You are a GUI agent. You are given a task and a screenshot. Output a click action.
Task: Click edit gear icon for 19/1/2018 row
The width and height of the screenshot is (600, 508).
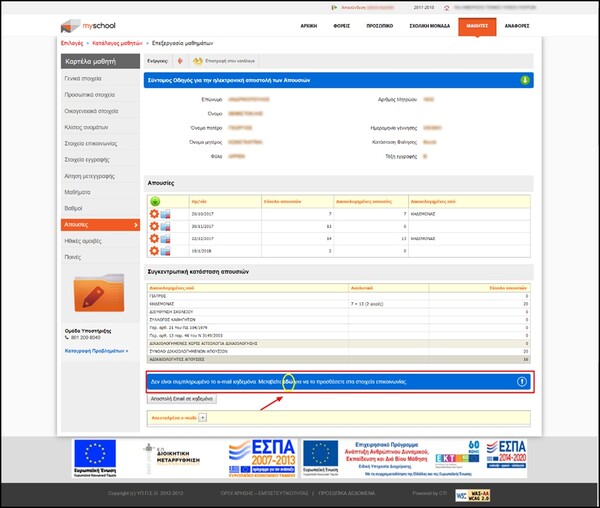pyautogui.click(x=155, y=252)
